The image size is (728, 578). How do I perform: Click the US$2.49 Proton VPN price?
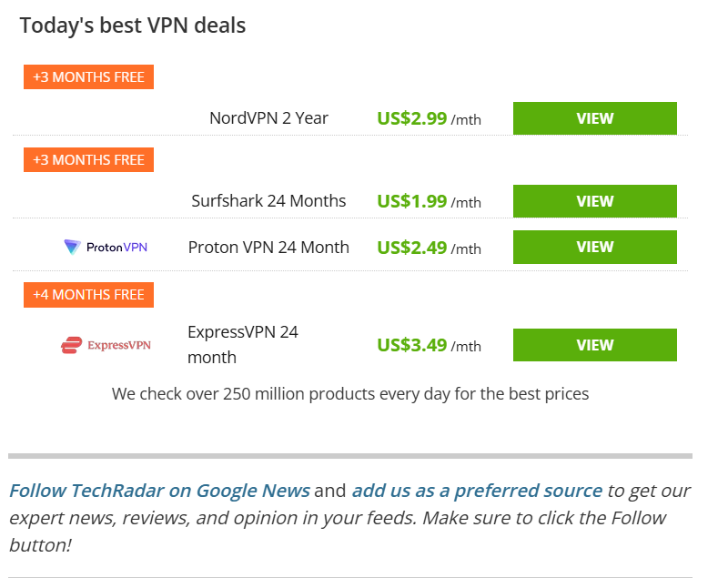click(x=412, y=247)
